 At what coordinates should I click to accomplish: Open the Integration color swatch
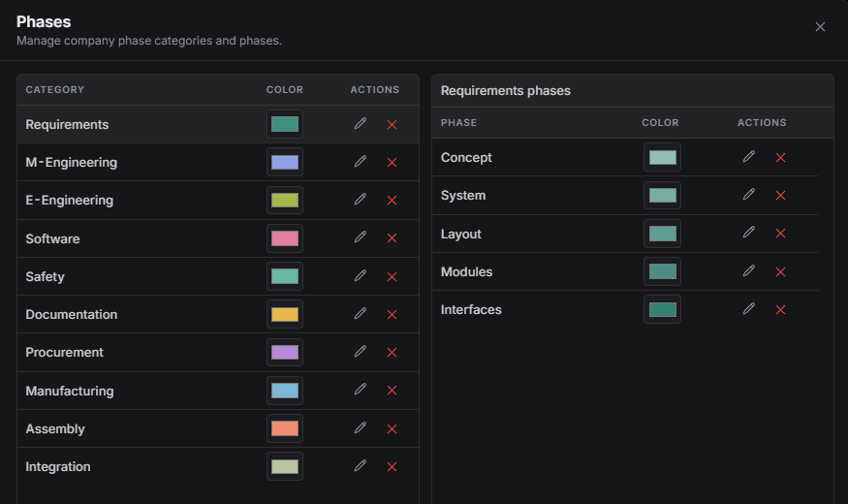point(285,466)
